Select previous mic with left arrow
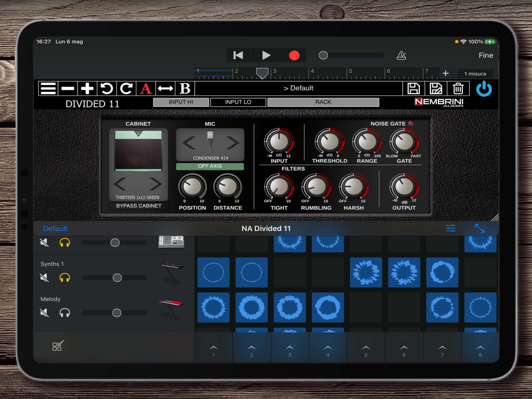This screenshot has height=399, width=532. click(x=189, y=142)
